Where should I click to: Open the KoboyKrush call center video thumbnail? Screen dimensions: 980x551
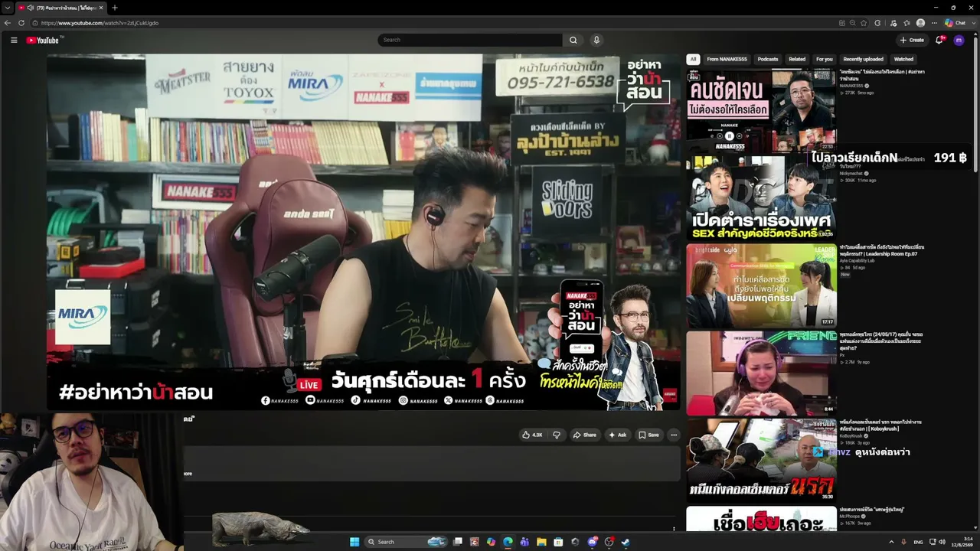point(761,460)
